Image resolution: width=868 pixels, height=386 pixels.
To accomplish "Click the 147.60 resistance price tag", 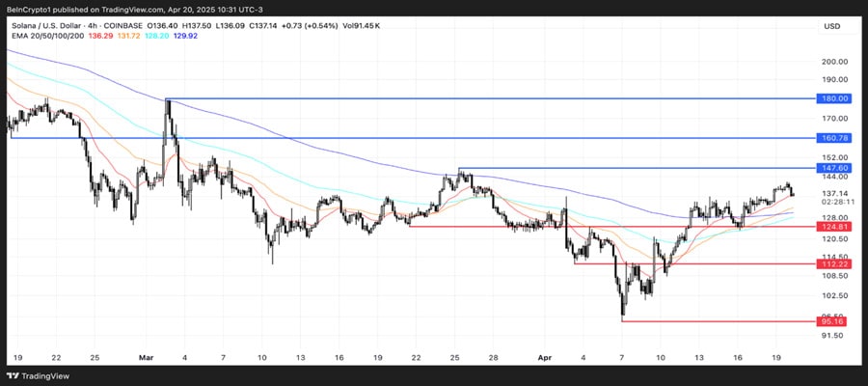I will click(x=834, y=168).
